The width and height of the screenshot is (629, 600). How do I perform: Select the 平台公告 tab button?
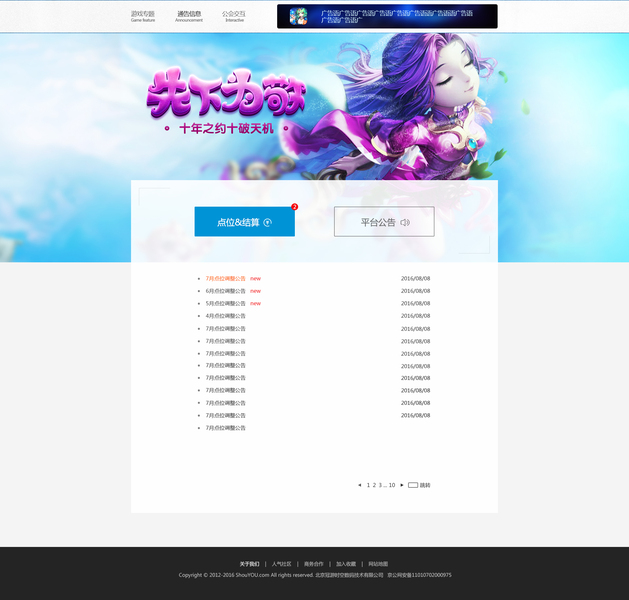[x=384, y=222]
